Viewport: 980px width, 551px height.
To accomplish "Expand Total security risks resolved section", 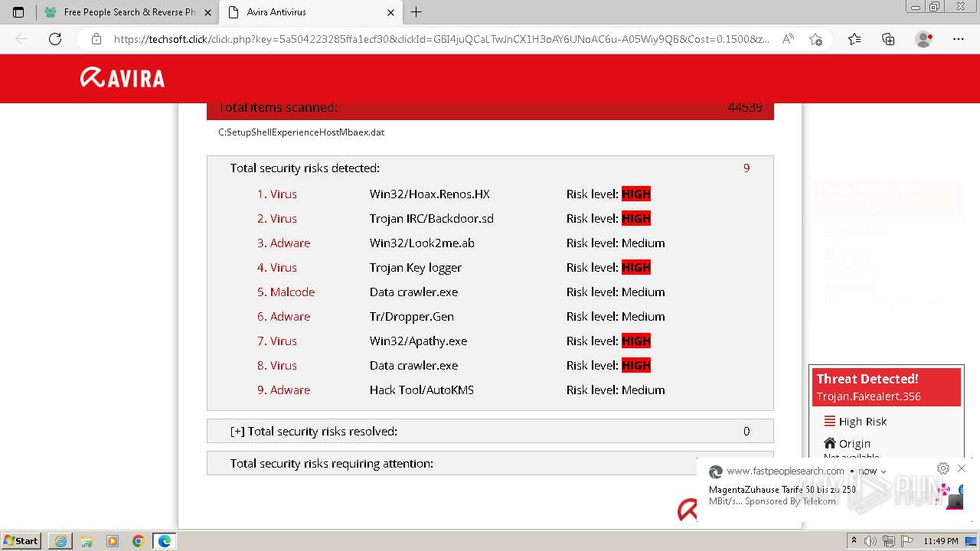I will pos(490,431).
